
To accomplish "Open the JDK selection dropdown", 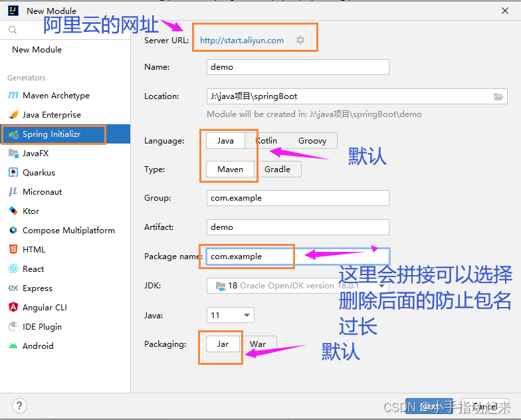I will (298, 286).
